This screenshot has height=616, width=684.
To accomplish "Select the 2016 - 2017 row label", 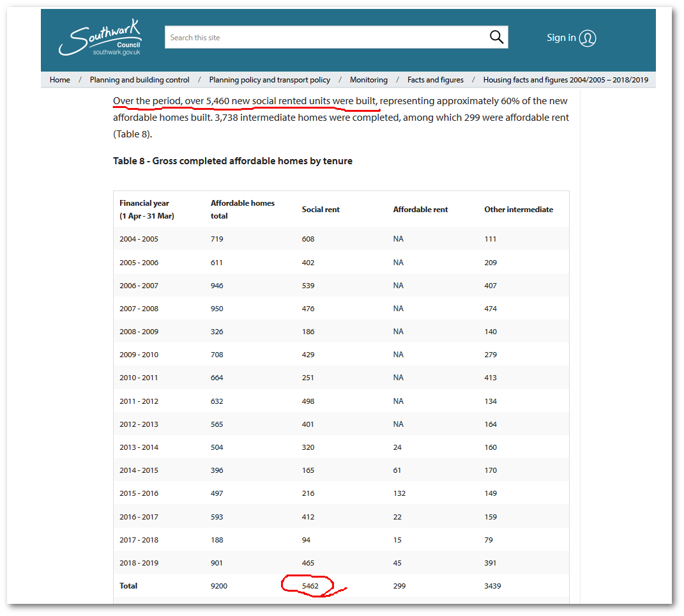I will point(139,517).
